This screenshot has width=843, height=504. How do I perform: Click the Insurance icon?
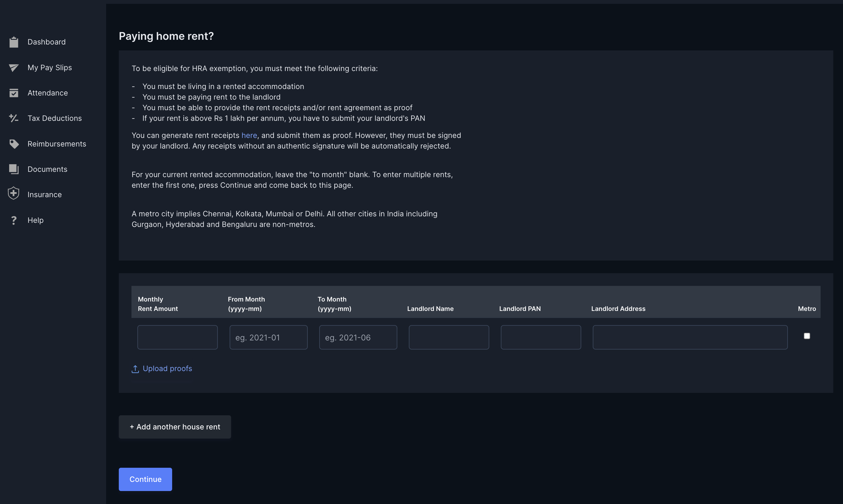[x=13, y=195]
